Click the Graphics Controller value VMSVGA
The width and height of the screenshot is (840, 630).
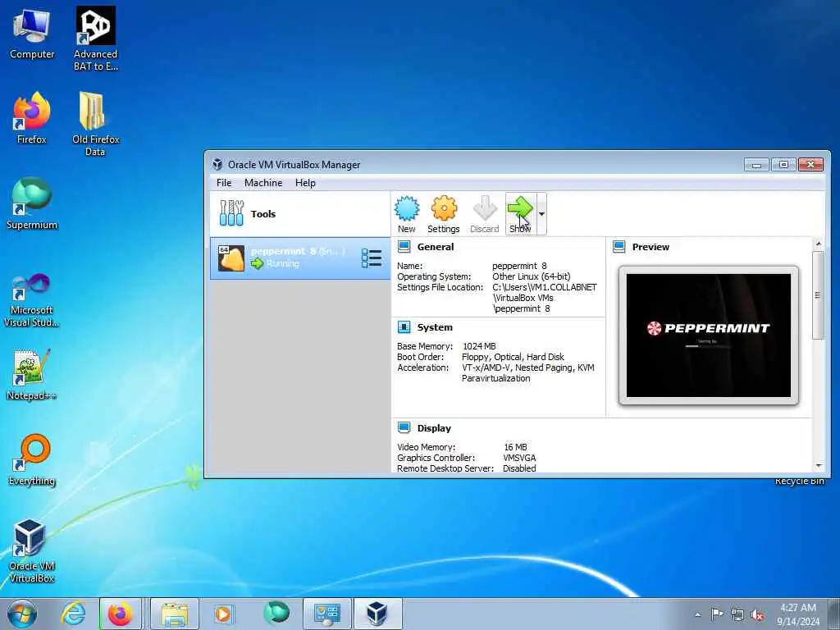pyautogui.click(x=519, y=458)
